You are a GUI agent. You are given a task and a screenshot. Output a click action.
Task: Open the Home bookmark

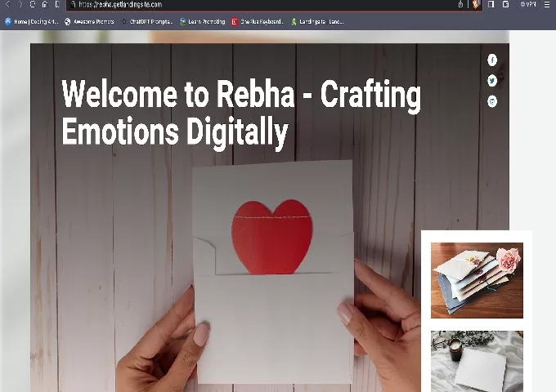[32, 22]
